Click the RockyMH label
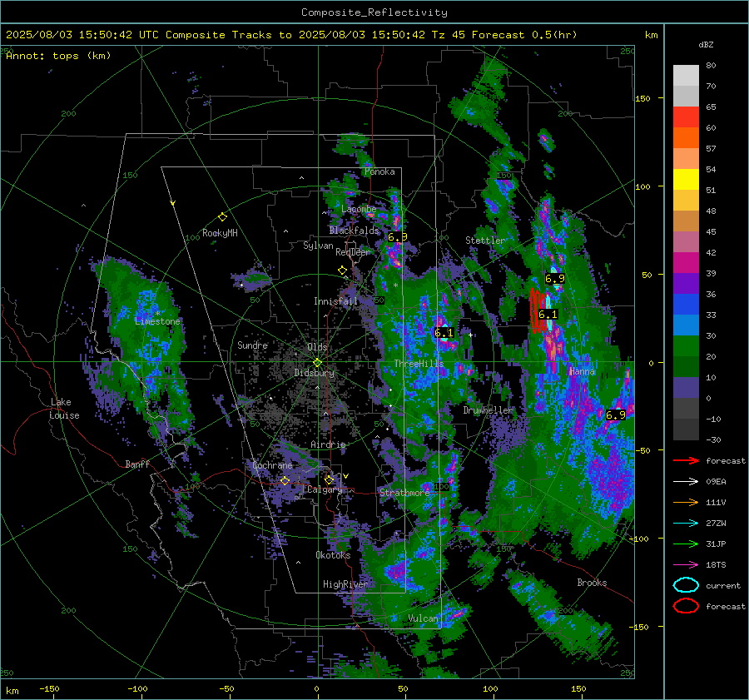749x700 pixels. (x=220, y=233)
